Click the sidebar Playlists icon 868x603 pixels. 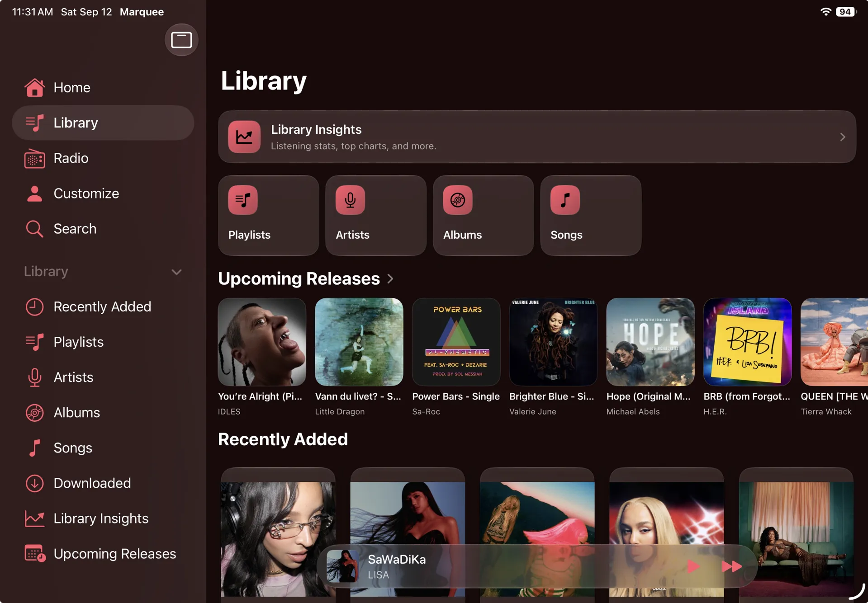(x=34, y=342)
